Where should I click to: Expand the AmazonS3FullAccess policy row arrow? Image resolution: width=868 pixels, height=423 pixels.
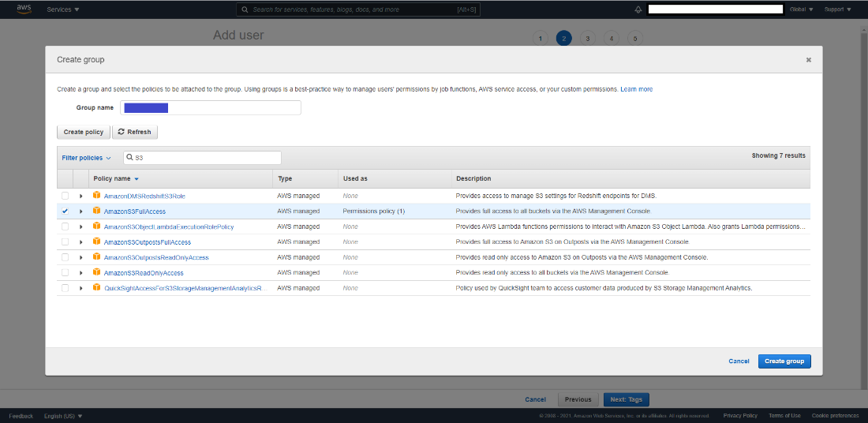(80, 211)
